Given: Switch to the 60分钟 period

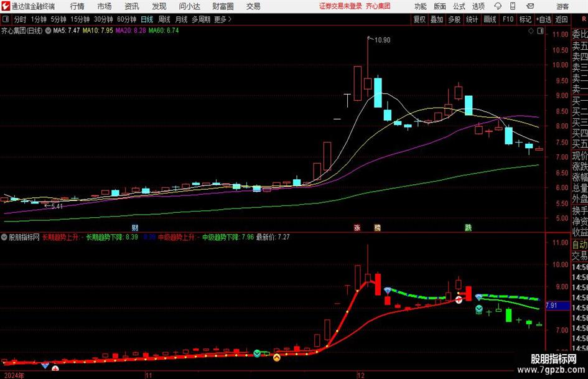Looking at the screenshot, I should 126,19.
